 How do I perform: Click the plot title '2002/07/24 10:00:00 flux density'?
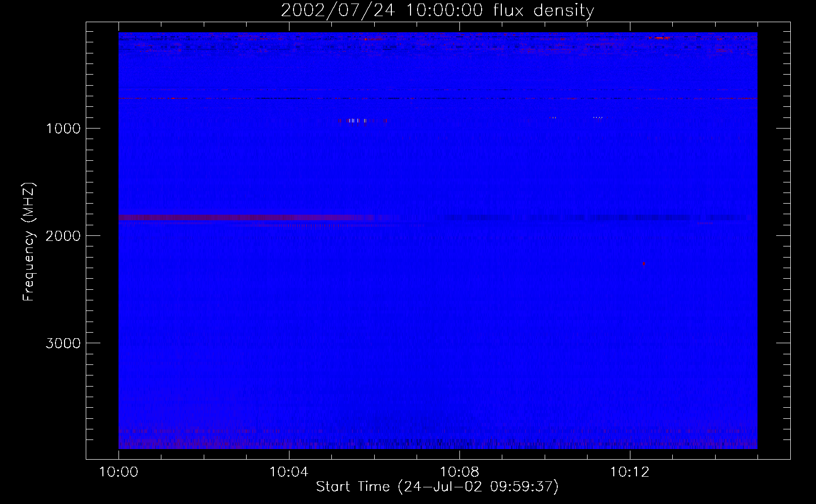[x=437, y=10]
